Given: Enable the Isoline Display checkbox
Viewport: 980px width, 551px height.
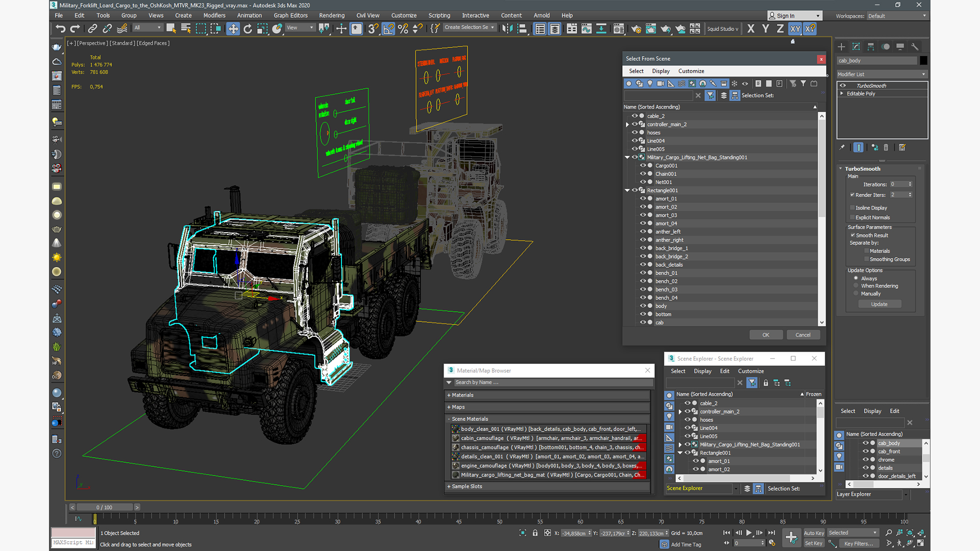Looking at the screenshot, I should click(x=852, y=208).
